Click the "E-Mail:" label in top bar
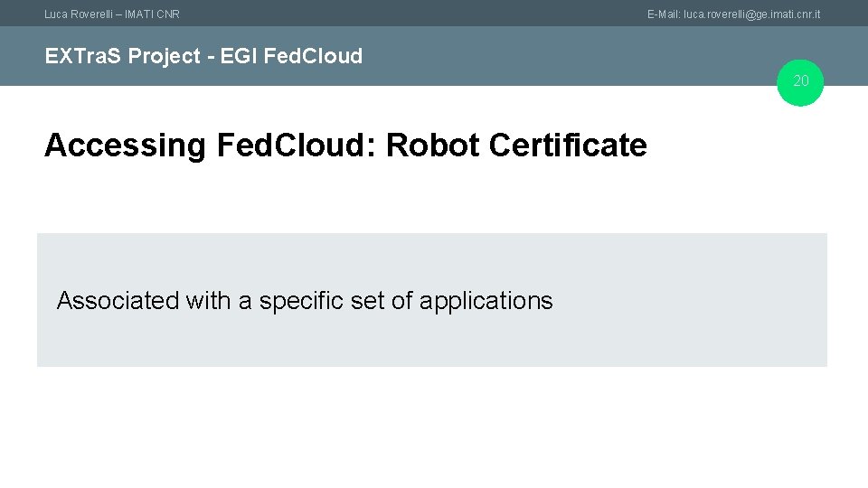The height and width of the screenshot is (488, 868). point(664,14)
